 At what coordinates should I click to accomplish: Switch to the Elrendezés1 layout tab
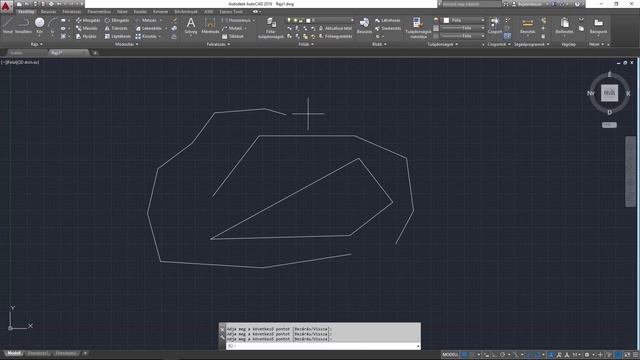tap(37, 353)
